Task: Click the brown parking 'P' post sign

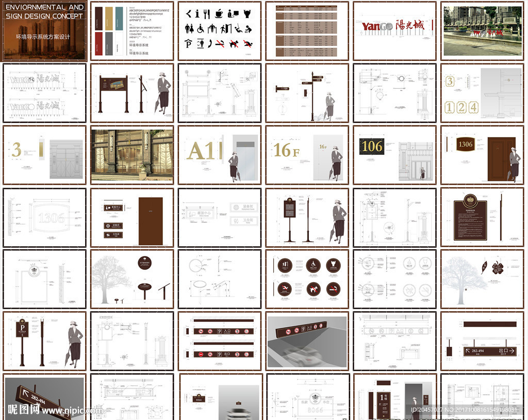Action: pos(23,342)
